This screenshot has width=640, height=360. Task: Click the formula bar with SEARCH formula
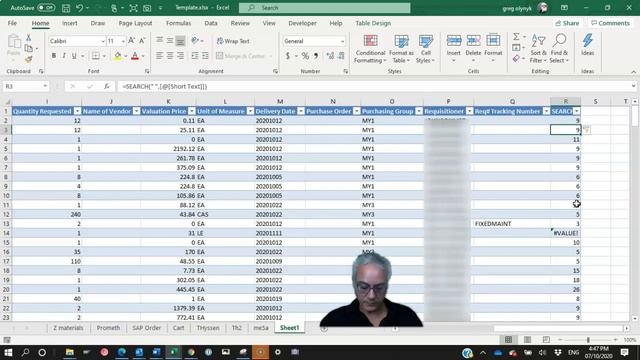click(x=373, y=86)
